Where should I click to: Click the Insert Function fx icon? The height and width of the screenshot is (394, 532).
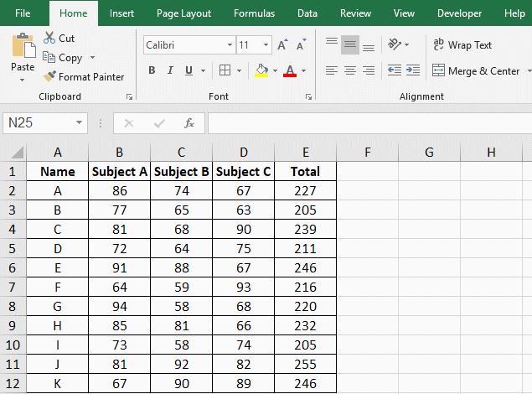click(189, 123)
